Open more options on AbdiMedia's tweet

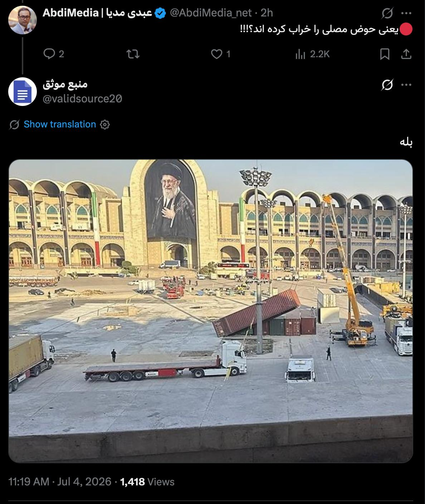[406, 13]
